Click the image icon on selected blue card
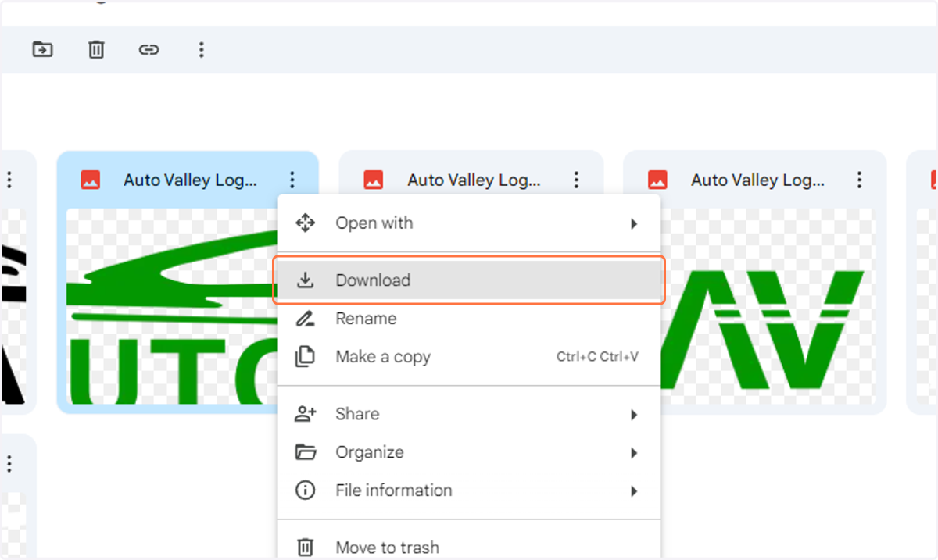 pyautogui.click(x=91, y=180)
